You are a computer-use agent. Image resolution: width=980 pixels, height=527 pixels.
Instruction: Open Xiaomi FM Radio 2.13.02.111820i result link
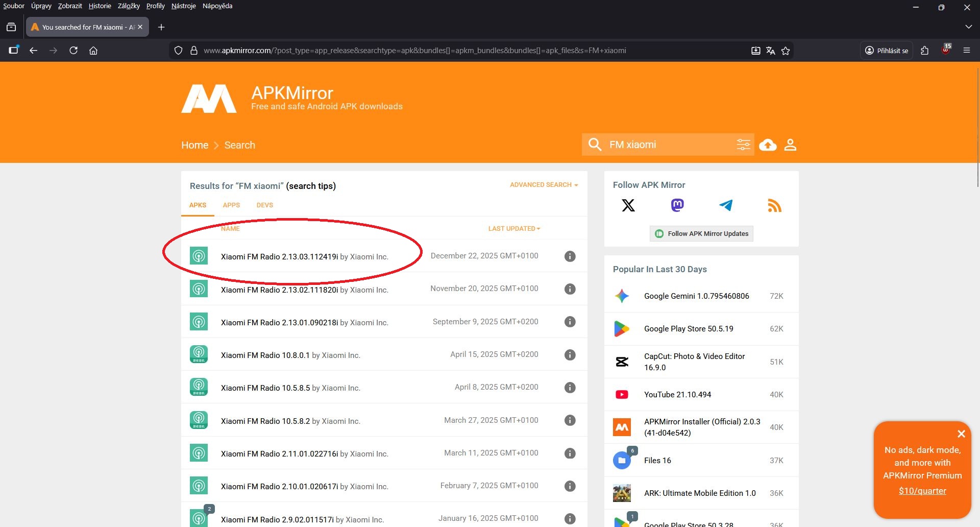coord(279,290)
